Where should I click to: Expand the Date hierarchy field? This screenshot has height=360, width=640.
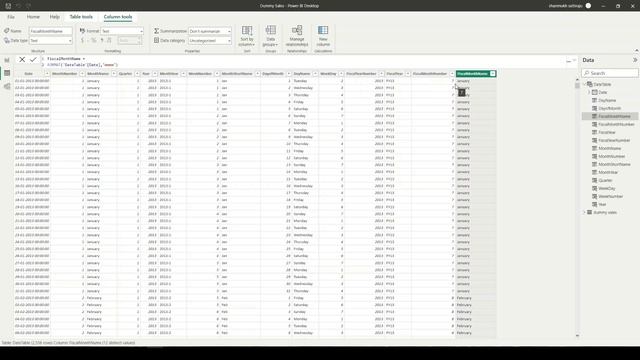click(x=589, y=93)
